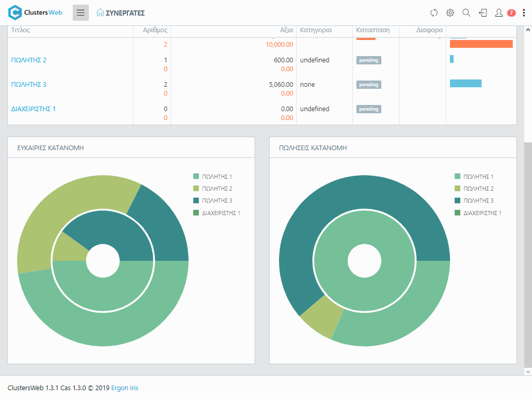
Task: Click the home icon beside ΣΥΝΕΡΓΑΤΕΣ
Action: [100, 13]
